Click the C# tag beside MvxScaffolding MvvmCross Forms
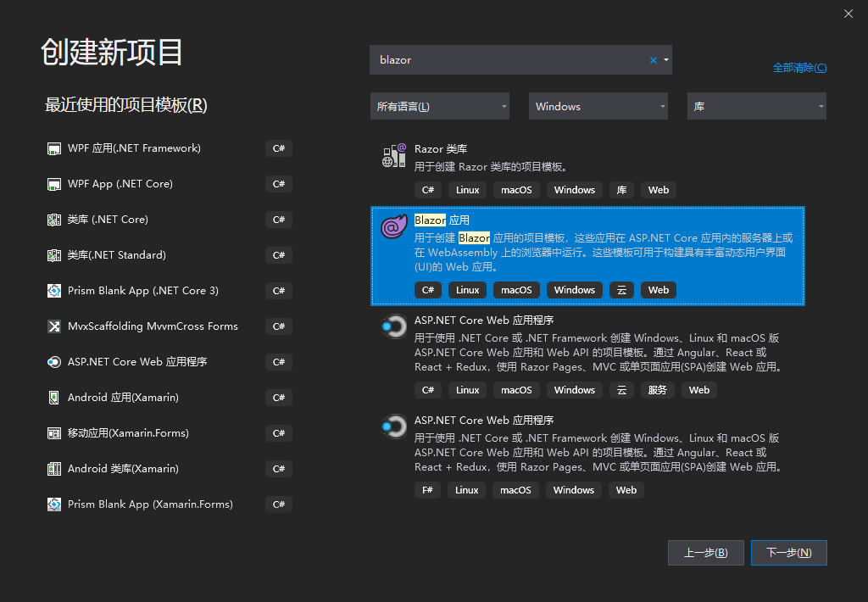Image resolution: width=868 pixels, height=602 pixels. 278,326
